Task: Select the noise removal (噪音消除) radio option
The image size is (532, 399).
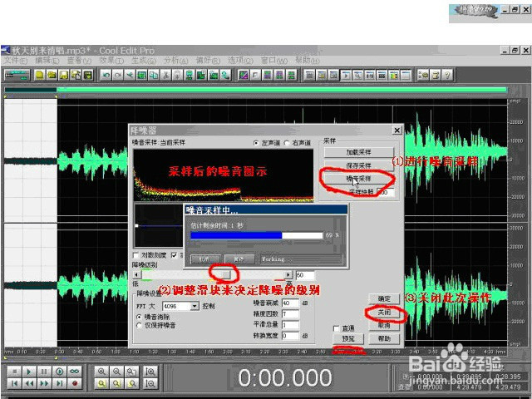Action: coord(139,317)
